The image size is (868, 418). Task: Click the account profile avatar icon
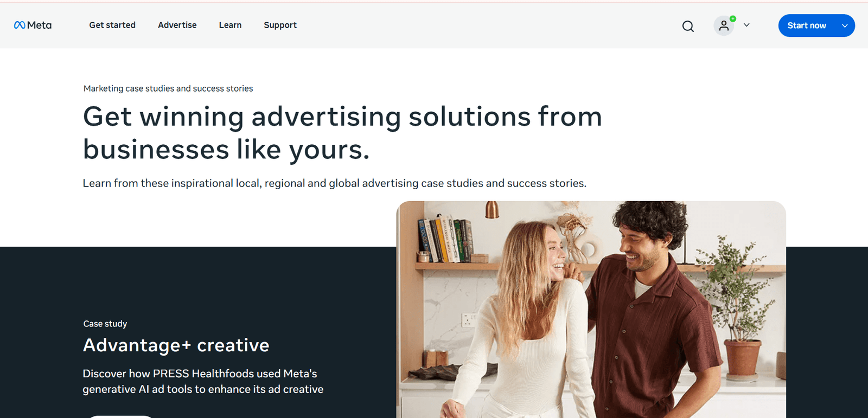point(724,25)
